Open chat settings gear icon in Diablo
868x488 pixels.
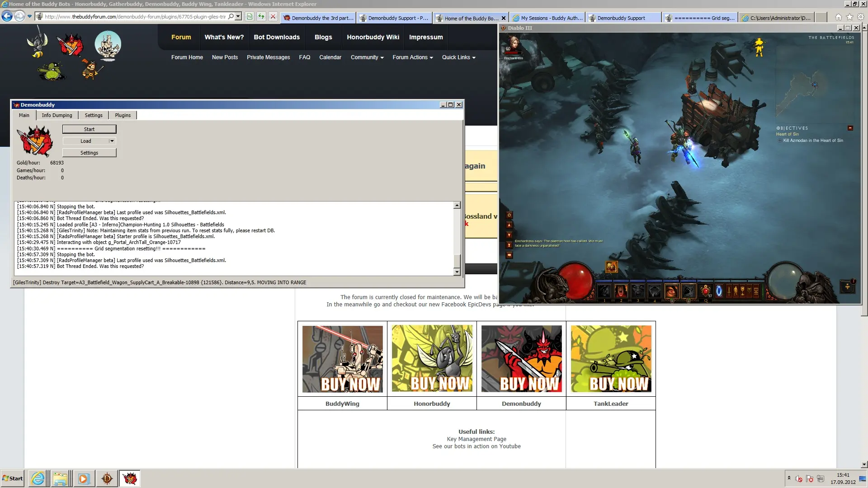tap(509, 216)
